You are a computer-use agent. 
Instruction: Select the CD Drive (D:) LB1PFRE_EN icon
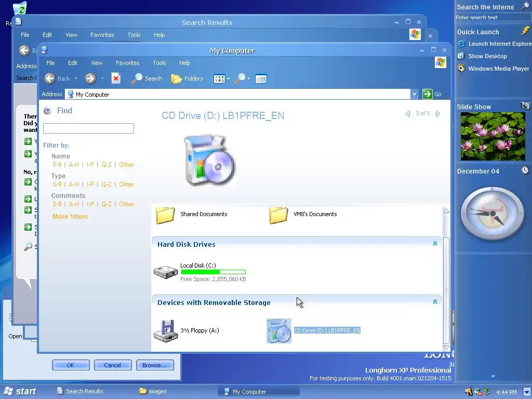point(279,331)
